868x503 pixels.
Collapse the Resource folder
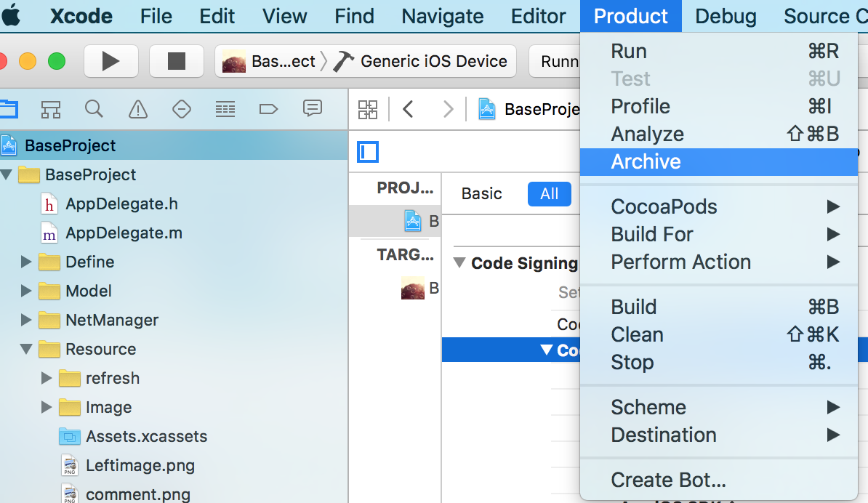(26, 349)
